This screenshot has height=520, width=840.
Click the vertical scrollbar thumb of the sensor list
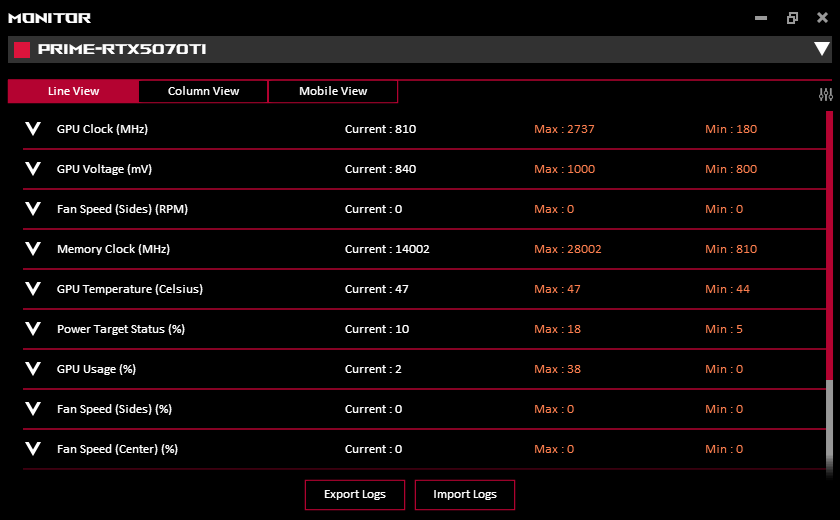829,245
